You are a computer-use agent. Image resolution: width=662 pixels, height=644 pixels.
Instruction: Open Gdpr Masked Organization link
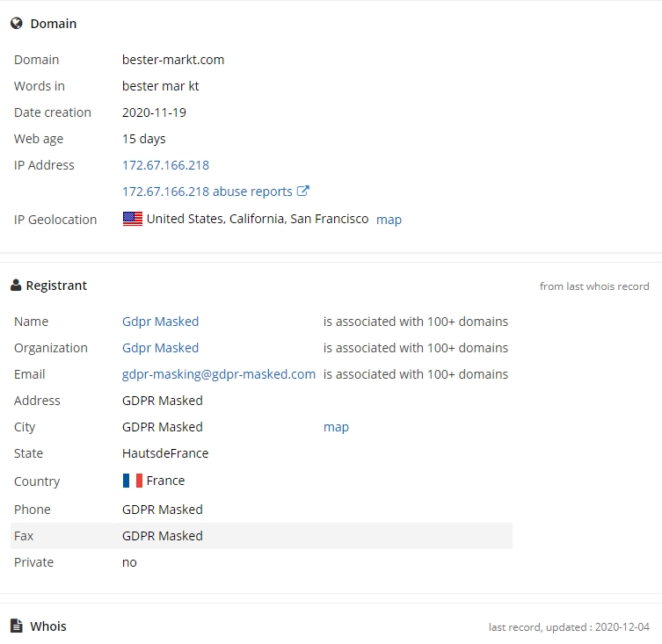[160, 348]
